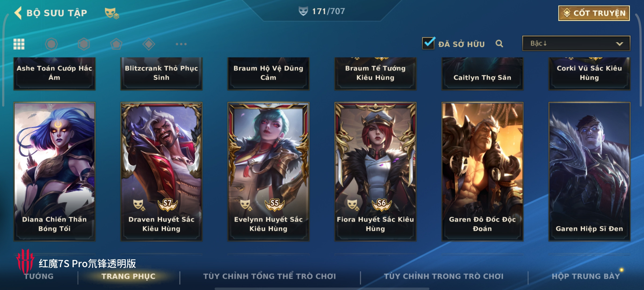Go back with the arrow beside BỘ SƯU TẬP
The width and height of the screenshot is (644, 290).
click(x=18, y=13)
